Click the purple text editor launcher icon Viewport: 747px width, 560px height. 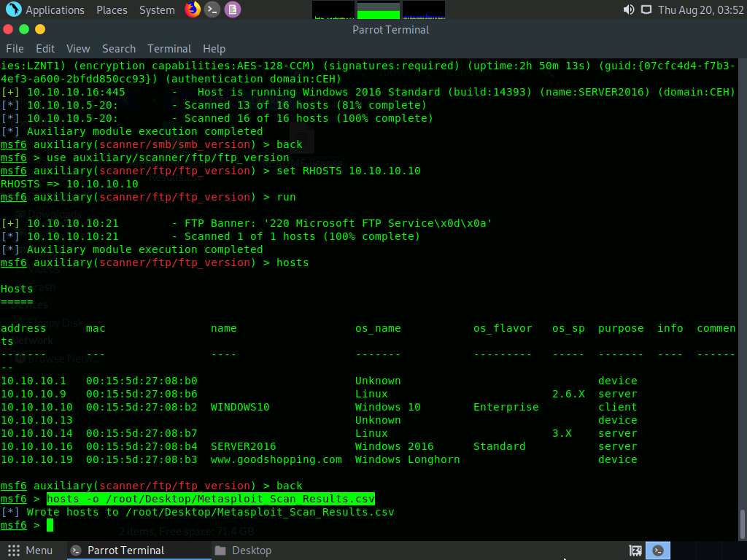point(233,9)
